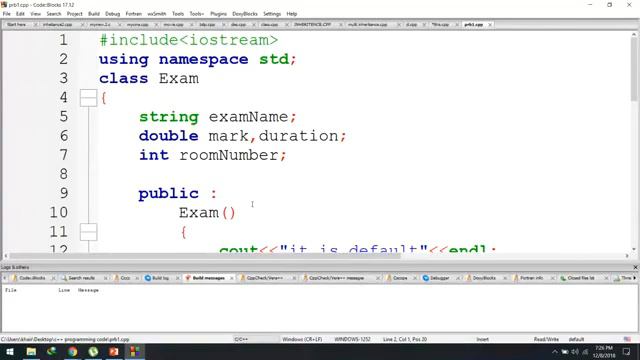Open the Debug menu
The image size is (640, 360).
pos(112,14)
